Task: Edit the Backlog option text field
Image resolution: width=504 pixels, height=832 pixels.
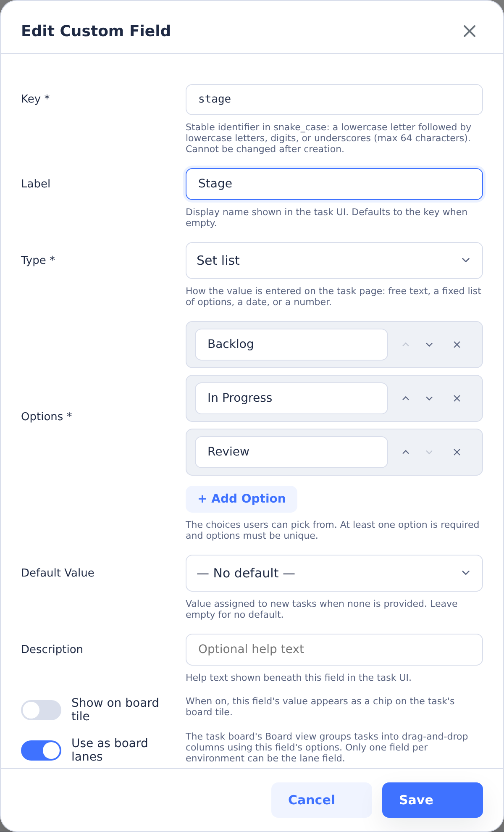Action: [291, 345]
